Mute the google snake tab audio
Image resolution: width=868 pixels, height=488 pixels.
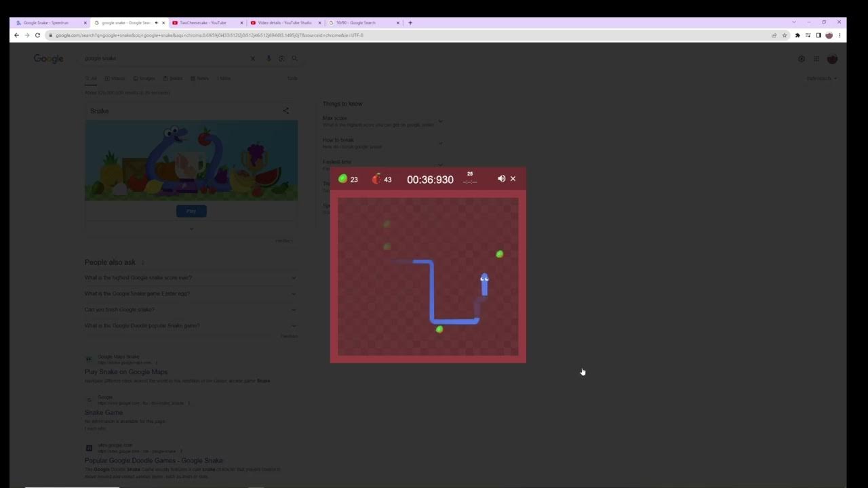156,23
